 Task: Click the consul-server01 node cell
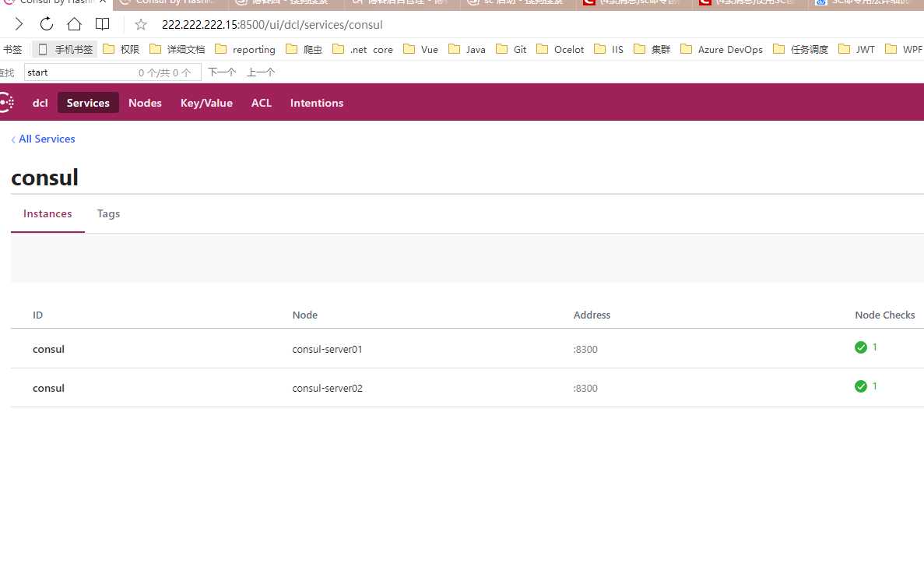(x=327, y=349)
